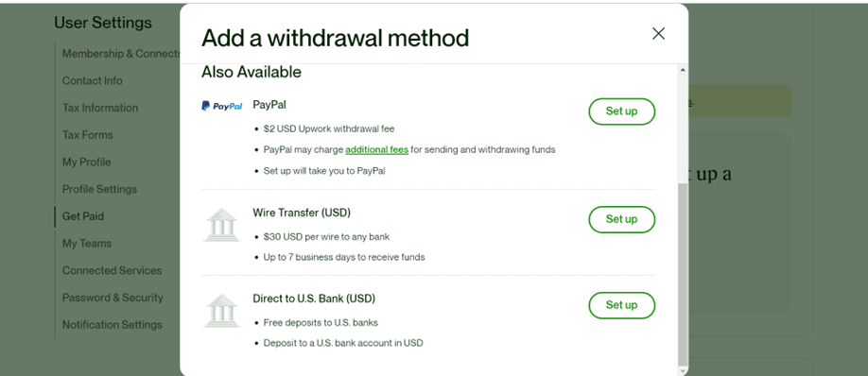Open Profile Settings page

click(x=99, y=189)
